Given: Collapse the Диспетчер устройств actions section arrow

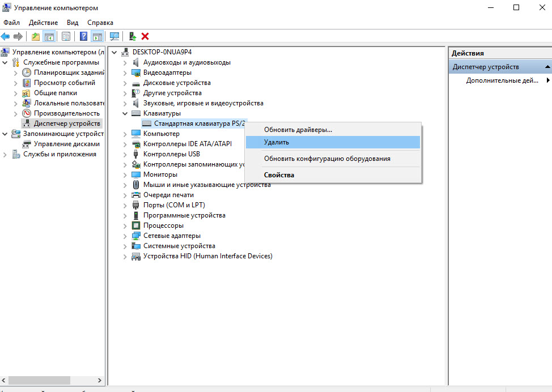Looking at the screenshot, I should coord(547,67).
